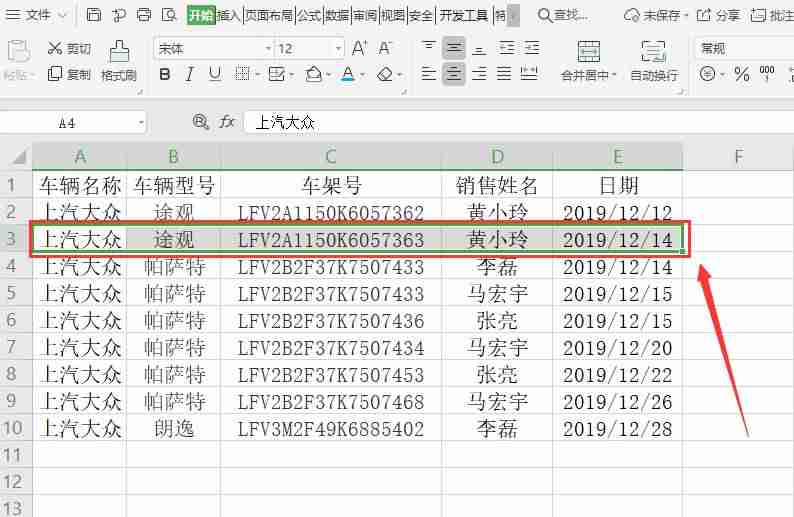This screenshot has width=794, height=517.
Task: Click the Cut (剪切) button
Action: click(x=69, y=49)
